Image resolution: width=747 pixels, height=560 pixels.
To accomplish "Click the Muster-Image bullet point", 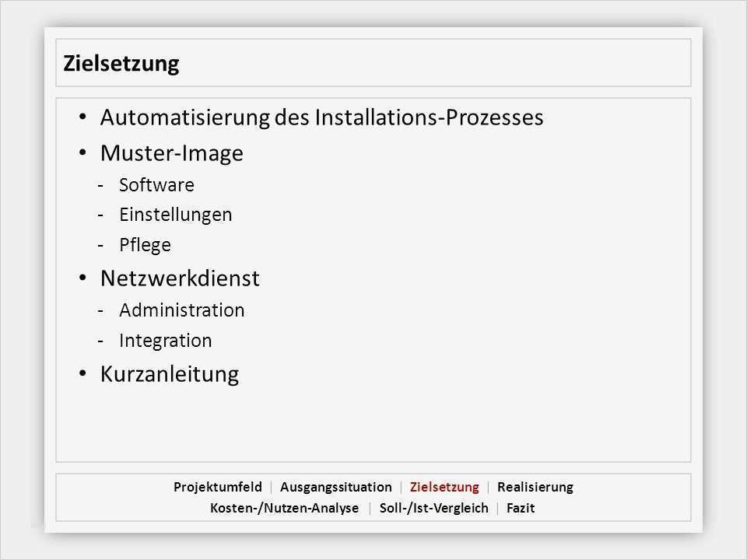I will (x=171, y=154).
